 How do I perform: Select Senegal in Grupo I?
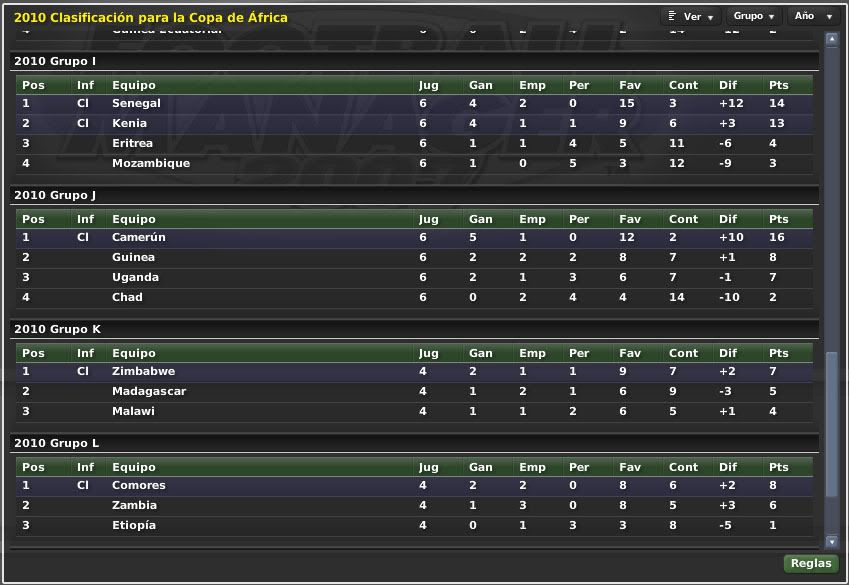[x=137, y=103]
